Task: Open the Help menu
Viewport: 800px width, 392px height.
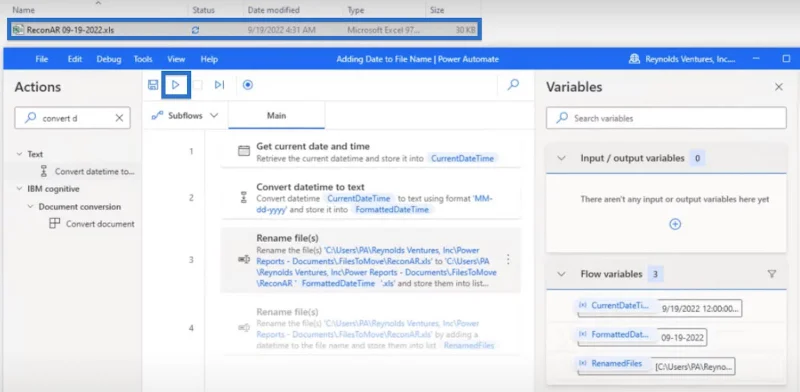Action: point(209,59)
